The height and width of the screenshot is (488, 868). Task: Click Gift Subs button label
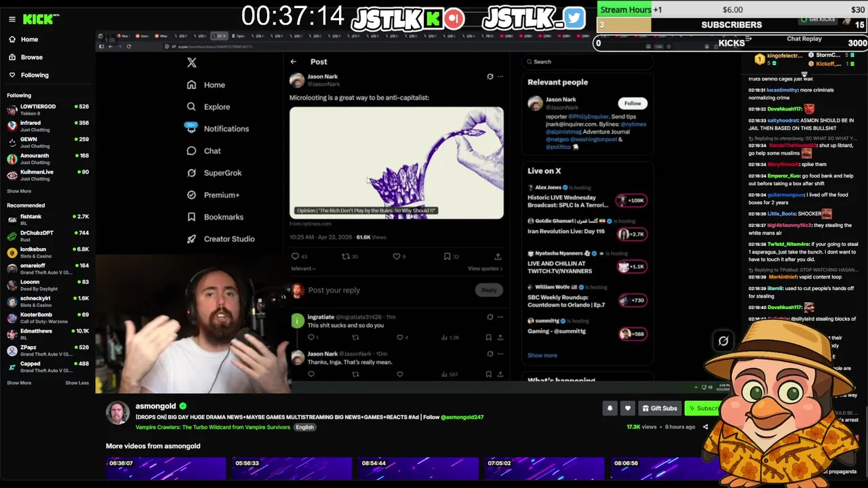coord(664,408)
